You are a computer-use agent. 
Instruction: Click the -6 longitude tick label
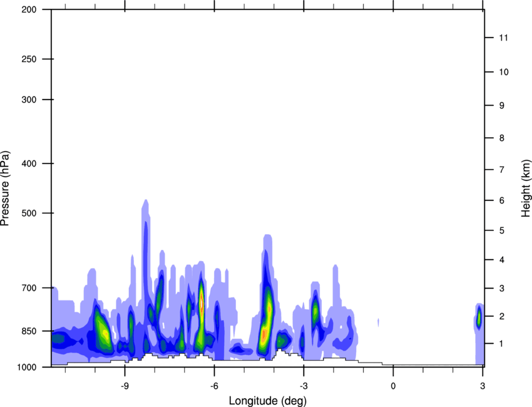[x=214, y=386]
